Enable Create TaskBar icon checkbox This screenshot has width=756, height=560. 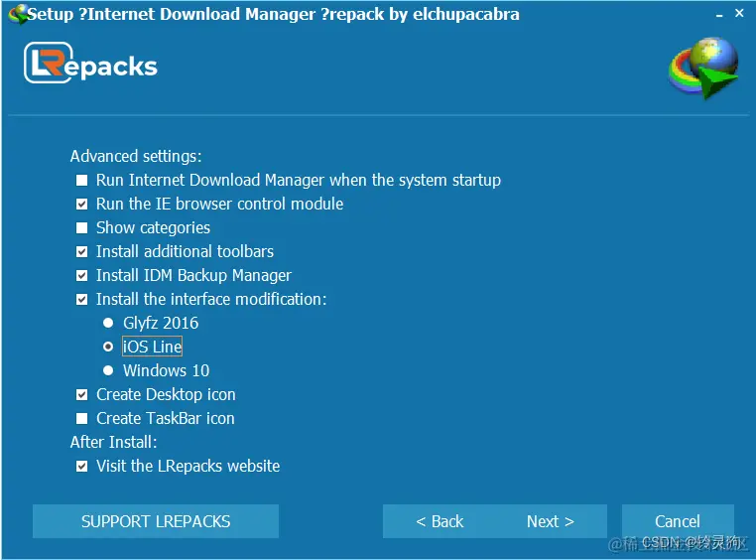click(x=82, y=419)
